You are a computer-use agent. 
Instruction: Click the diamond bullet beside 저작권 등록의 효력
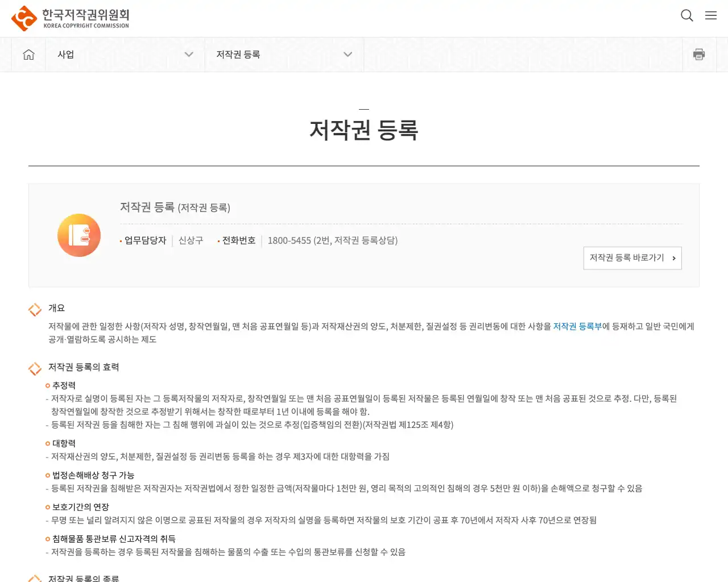tap(35, 368)
